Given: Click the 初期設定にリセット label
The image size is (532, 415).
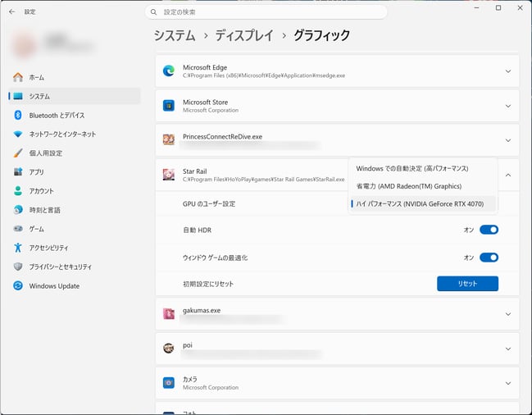Looking at the screenshot, I should click(208, 284).
